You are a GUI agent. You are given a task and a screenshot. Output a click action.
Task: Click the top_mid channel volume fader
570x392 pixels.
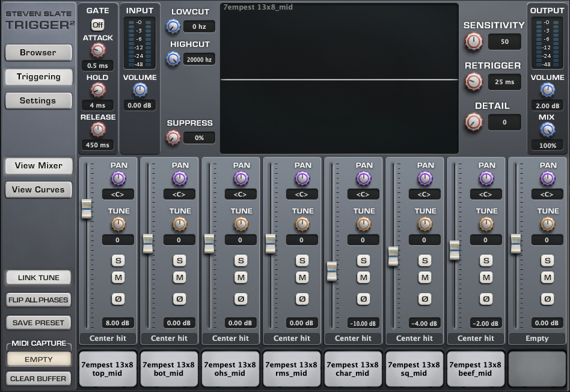tap(87, 209)
